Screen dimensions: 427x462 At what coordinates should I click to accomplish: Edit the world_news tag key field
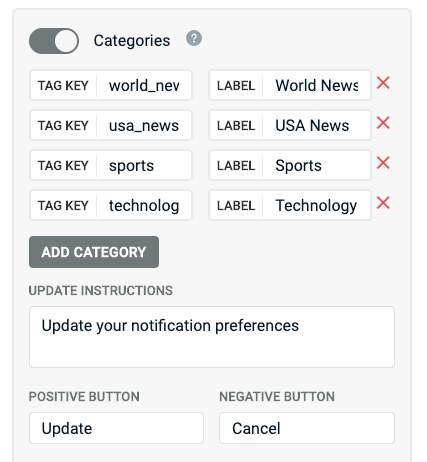point(144,85)
